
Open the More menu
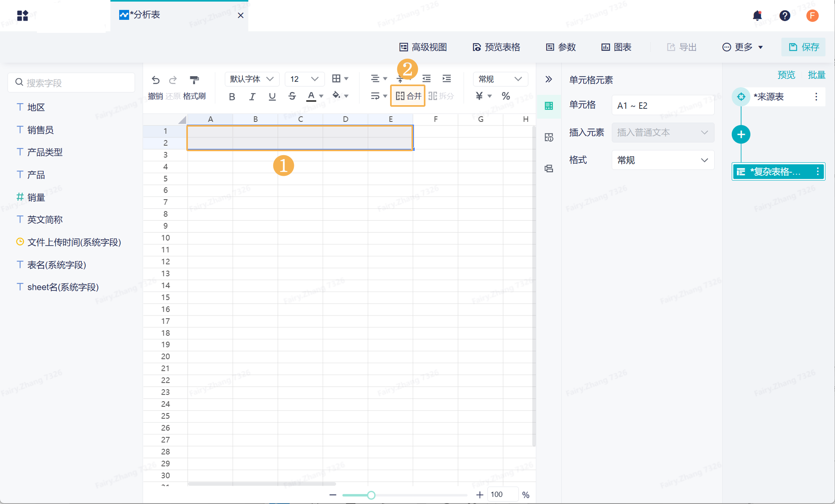click(743, 47)
